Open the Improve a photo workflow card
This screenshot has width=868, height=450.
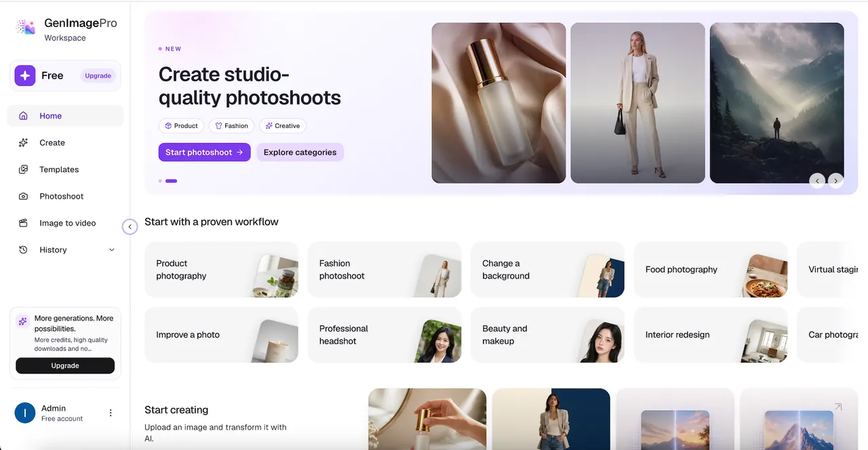222,335
